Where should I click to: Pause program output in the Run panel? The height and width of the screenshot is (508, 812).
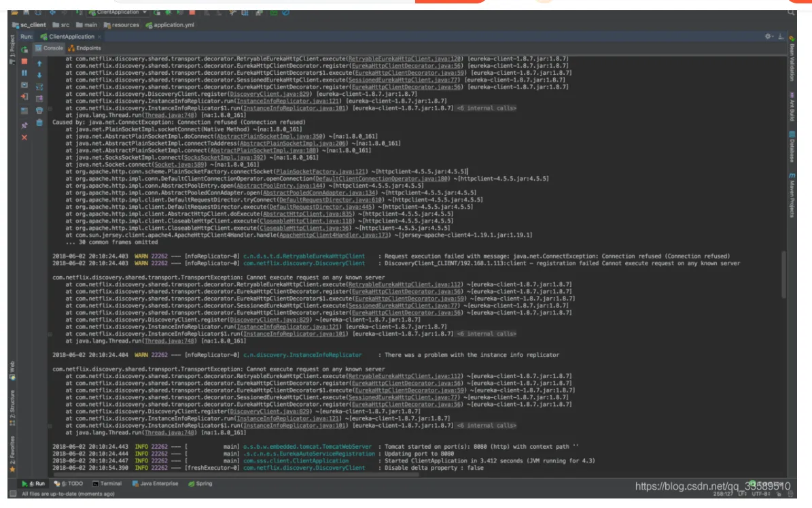[24, 73]
